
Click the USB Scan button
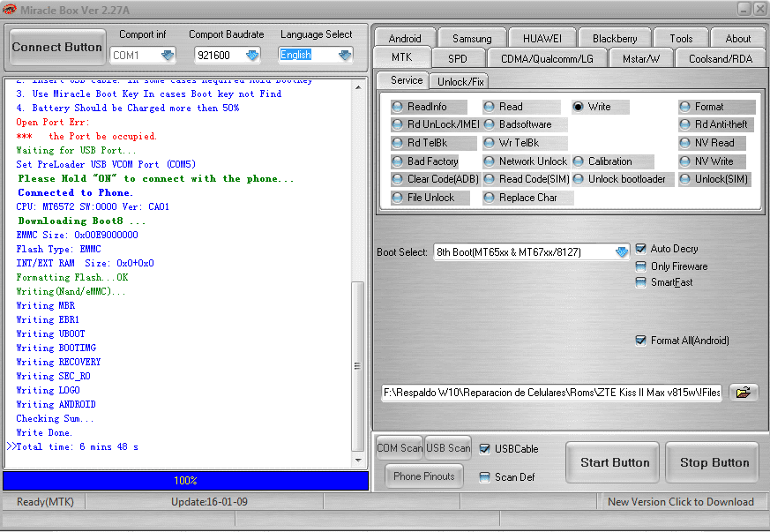(x=448, y=448)
